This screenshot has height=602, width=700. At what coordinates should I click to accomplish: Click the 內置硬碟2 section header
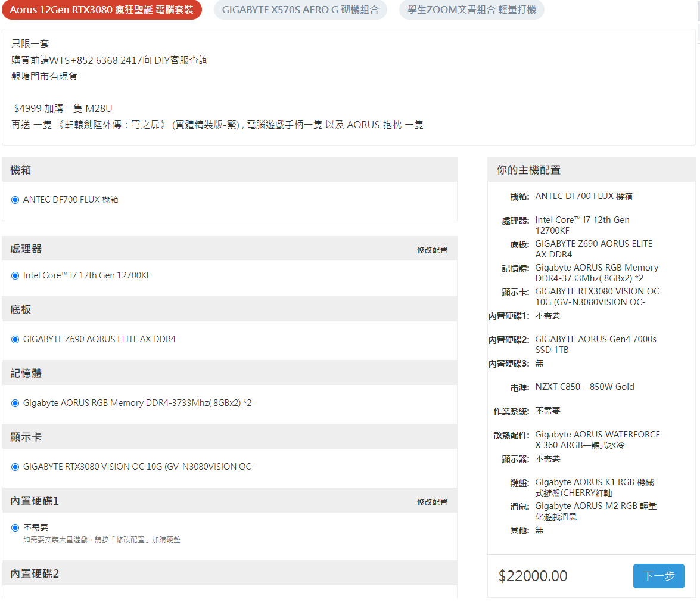coord(35,573)
